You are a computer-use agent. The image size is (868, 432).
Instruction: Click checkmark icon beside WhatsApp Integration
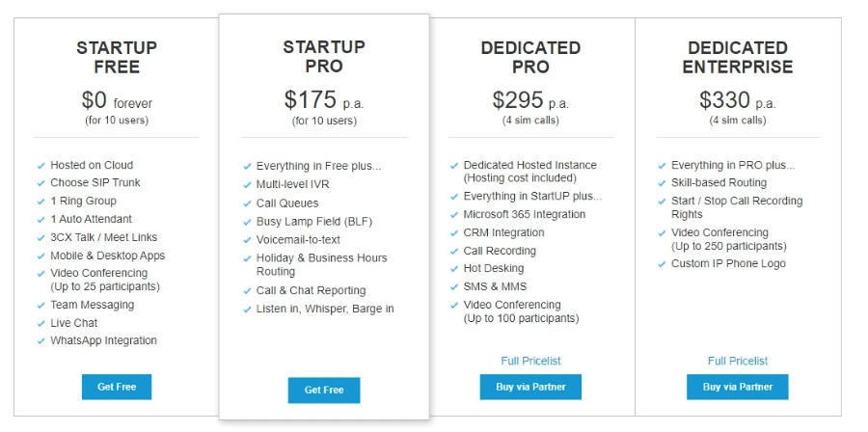41,340
